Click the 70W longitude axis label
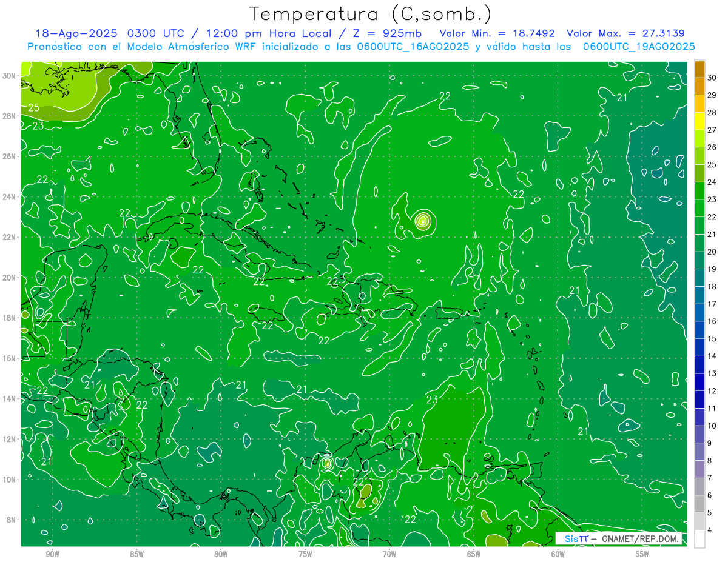This screenshot has width=728, height=562. click(x=389, y=554)
